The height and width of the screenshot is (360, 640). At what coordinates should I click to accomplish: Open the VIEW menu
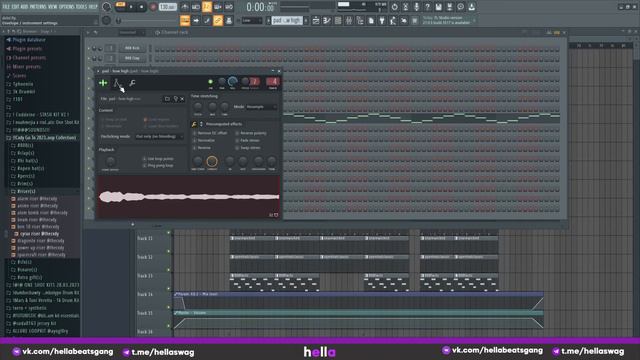tap(53, 7)
